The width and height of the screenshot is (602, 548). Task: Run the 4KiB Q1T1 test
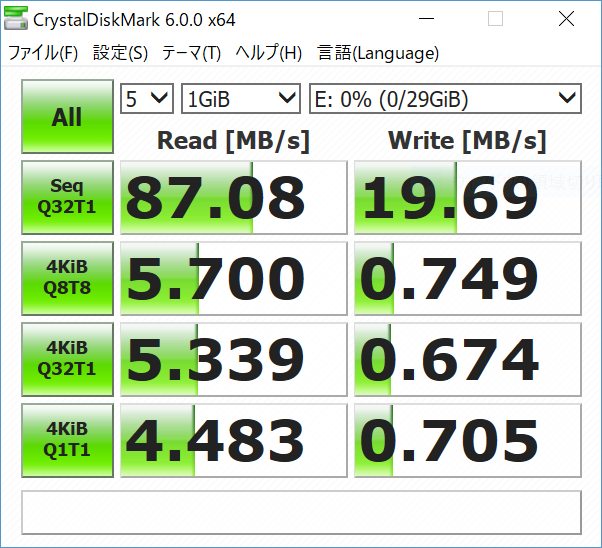pyautogui.click(x=67, y=440)
